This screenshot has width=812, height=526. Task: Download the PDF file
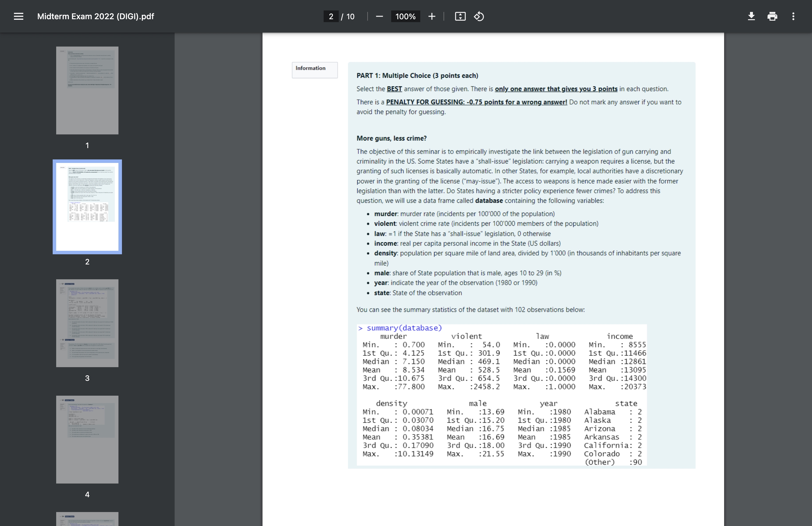751,16
